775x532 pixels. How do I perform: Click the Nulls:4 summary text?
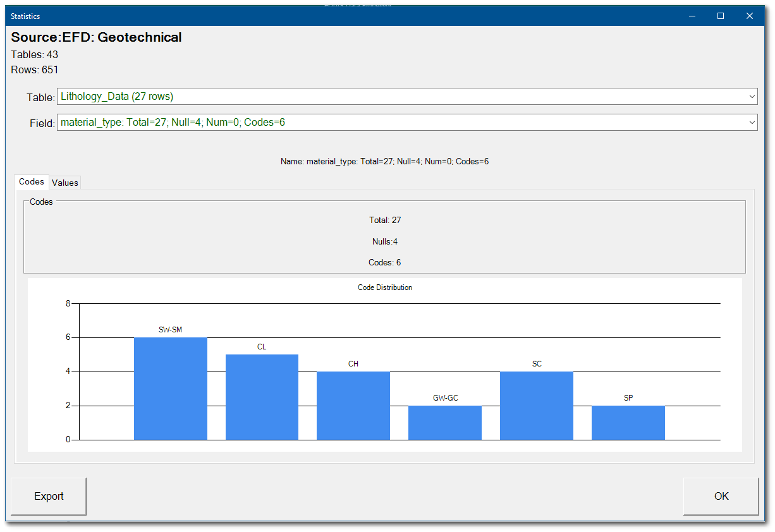(x=384, y=241)
